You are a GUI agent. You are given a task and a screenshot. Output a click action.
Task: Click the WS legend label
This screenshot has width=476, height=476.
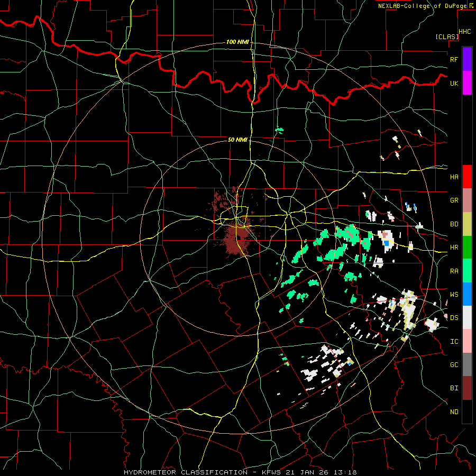[454, 295]
